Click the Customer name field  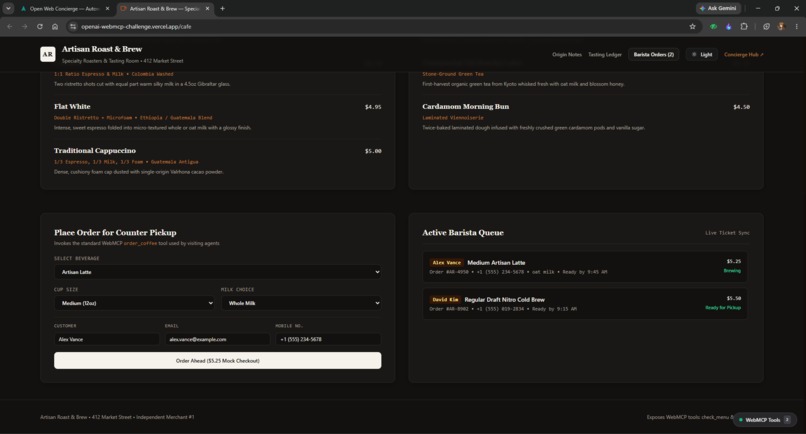tap(107, 339)
